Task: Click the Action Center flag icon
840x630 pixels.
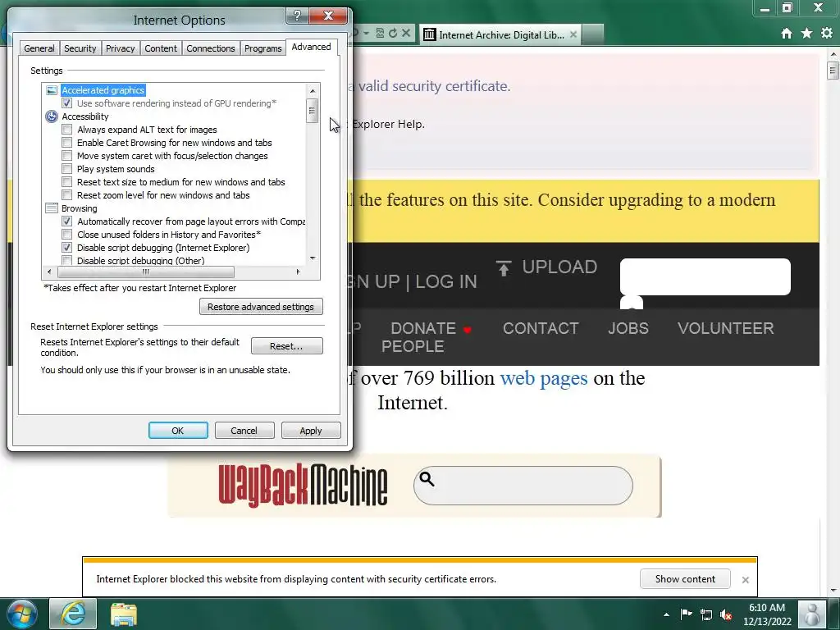Action: tap(687, 614)
